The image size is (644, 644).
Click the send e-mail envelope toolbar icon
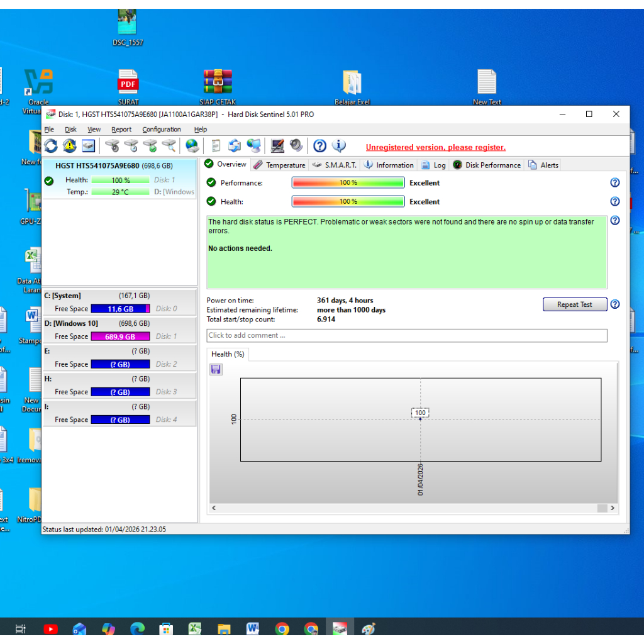coord(235,146)
